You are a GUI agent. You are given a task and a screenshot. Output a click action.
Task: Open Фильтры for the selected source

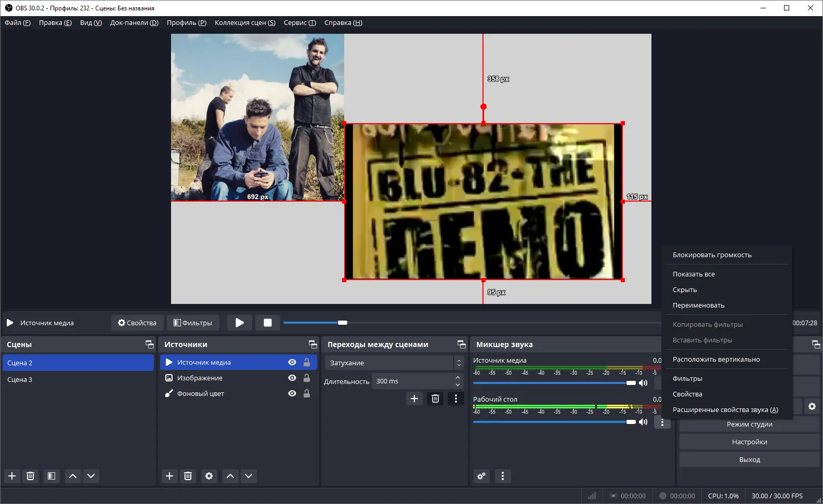[193, 323]
